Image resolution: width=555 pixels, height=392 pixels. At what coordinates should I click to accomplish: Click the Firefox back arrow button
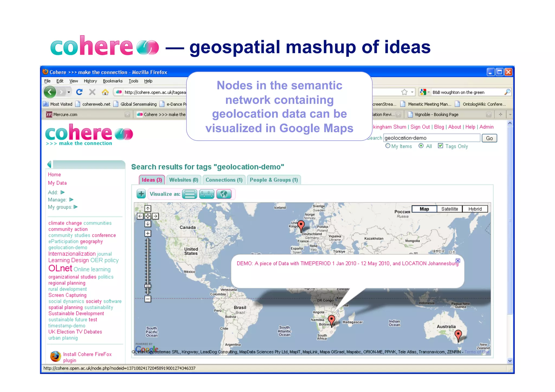50,92
